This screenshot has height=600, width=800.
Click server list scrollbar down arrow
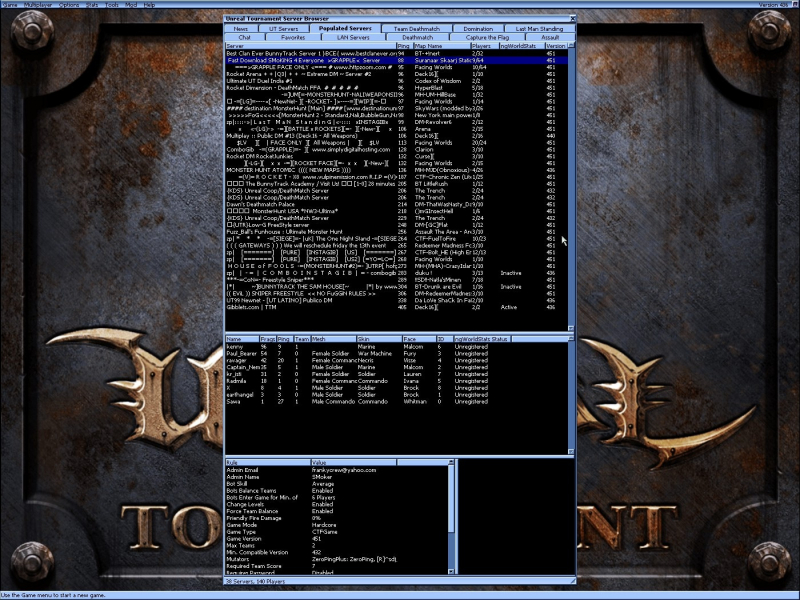(571, 329)
